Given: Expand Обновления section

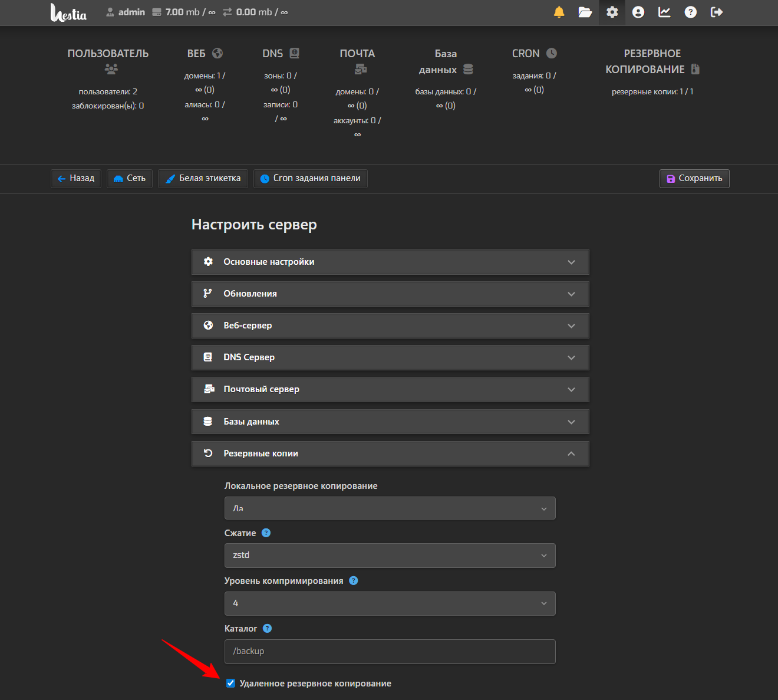Looking at the screenshot, I should (390, 294).
